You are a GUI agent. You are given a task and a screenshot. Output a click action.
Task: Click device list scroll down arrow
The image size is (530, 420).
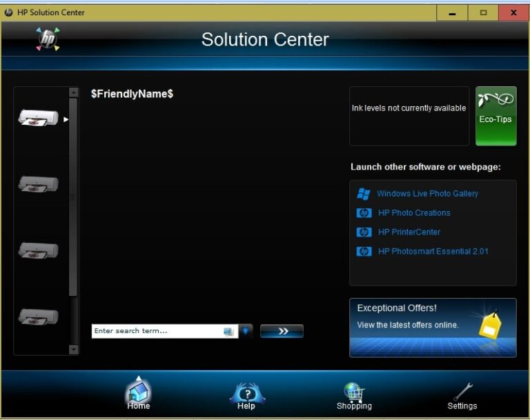pos(73,349)
